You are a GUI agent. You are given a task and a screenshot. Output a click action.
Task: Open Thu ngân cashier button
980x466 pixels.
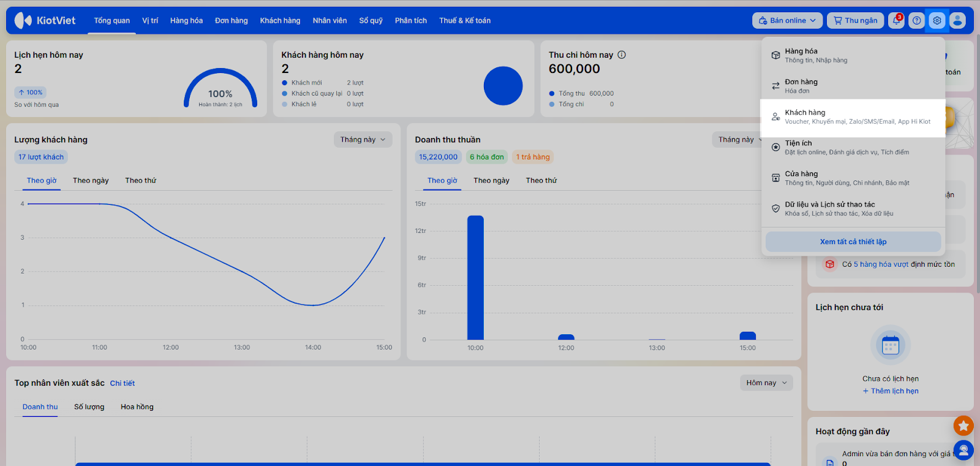tap(856, 20)
